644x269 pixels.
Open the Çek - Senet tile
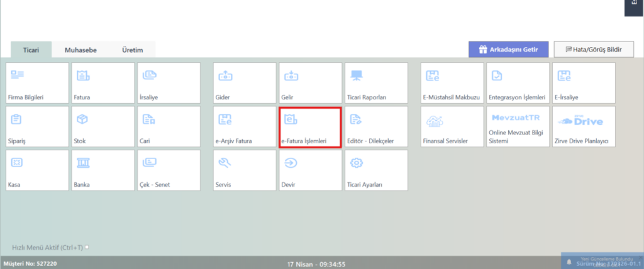coord(169,170)
